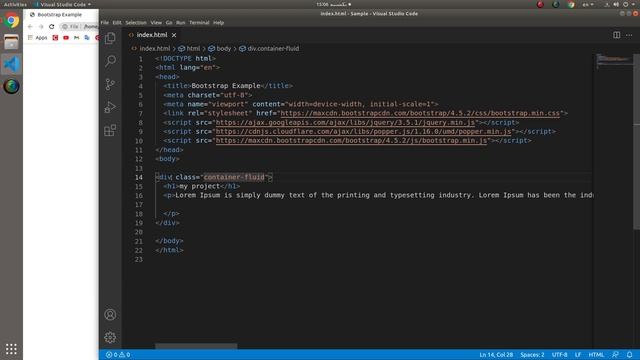Screen dimensions: 640x360
Task: Go back in Chrome window
Action: pos(30,27)
